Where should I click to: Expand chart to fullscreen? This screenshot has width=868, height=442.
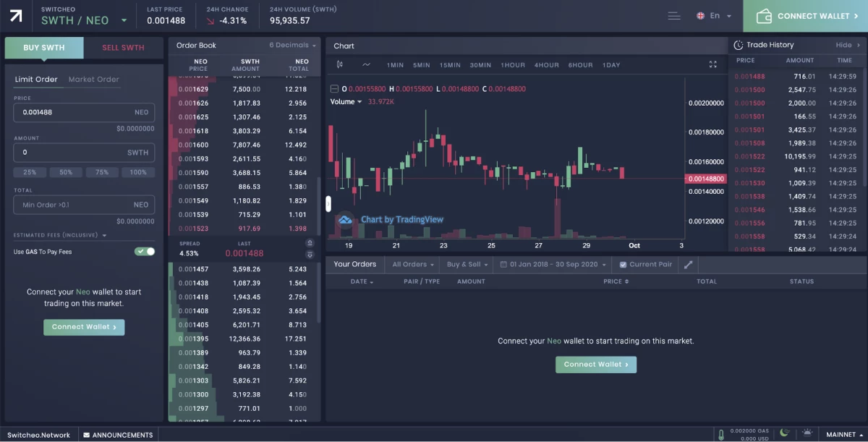click(712, 65)
